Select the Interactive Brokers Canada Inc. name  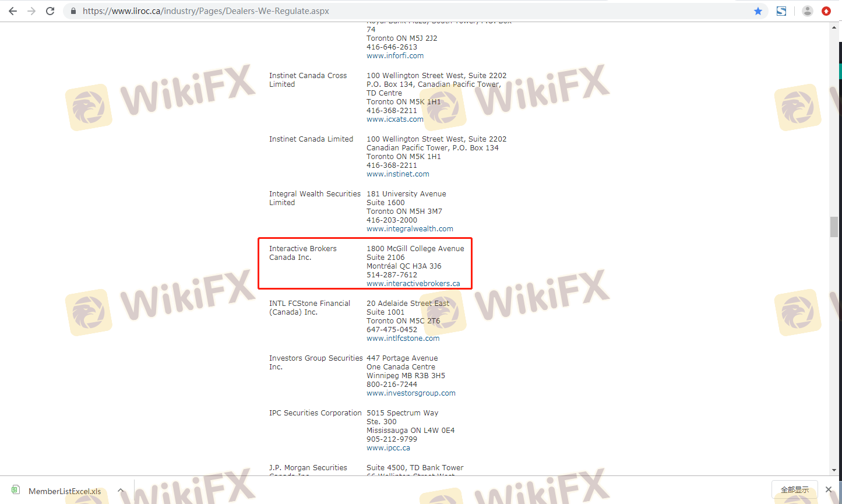pyautogui.click(x=303, y=253)
